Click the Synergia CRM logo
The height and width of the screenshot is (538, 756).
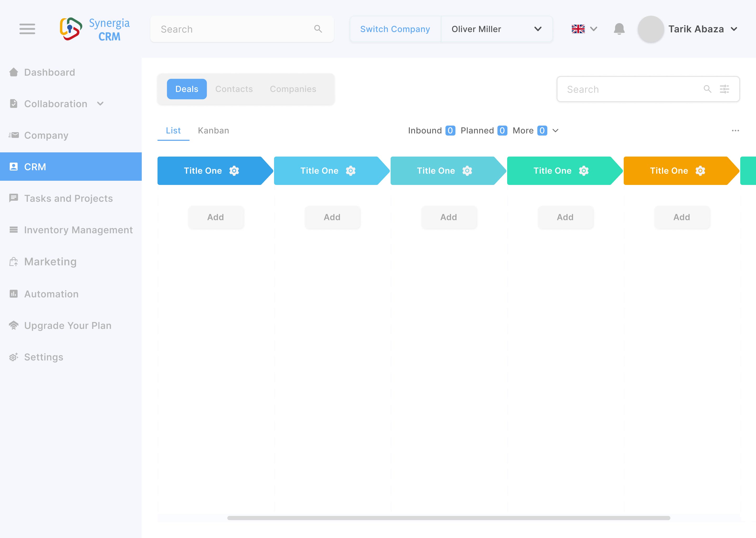pos(94,29)
